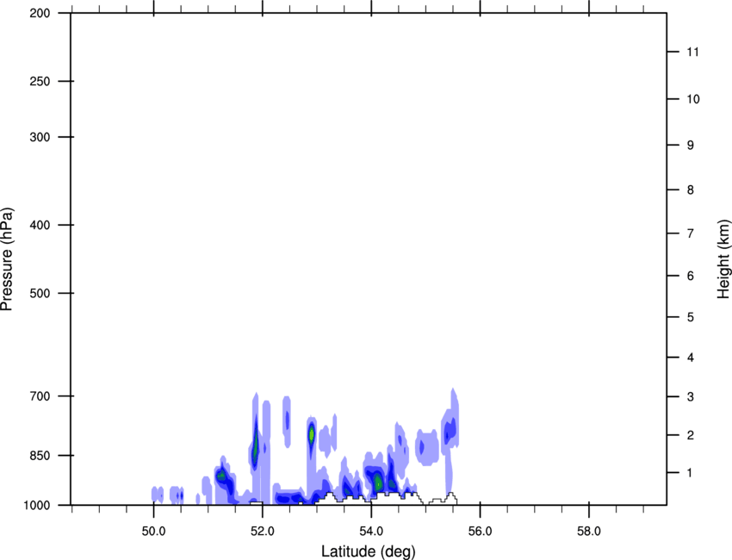Click the 4 km height label
732x560 pixels.
[691, 358]
